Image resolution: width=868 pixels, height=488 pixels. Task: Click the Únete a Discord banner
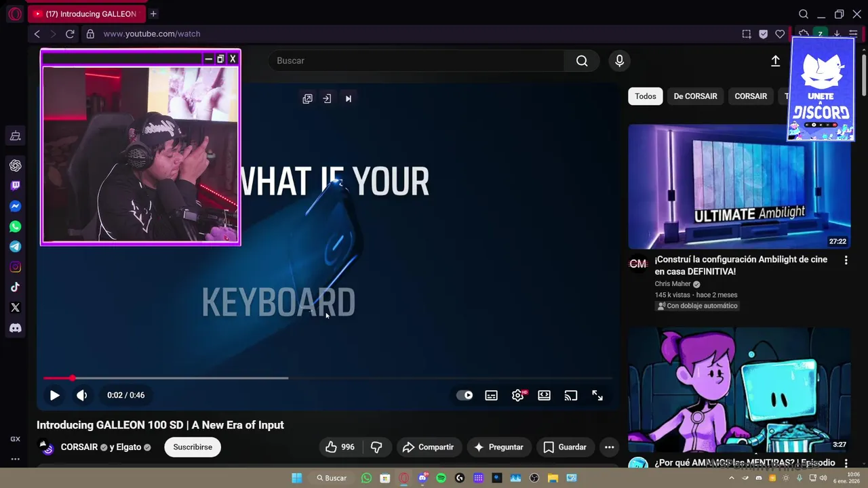pos(821,89)
